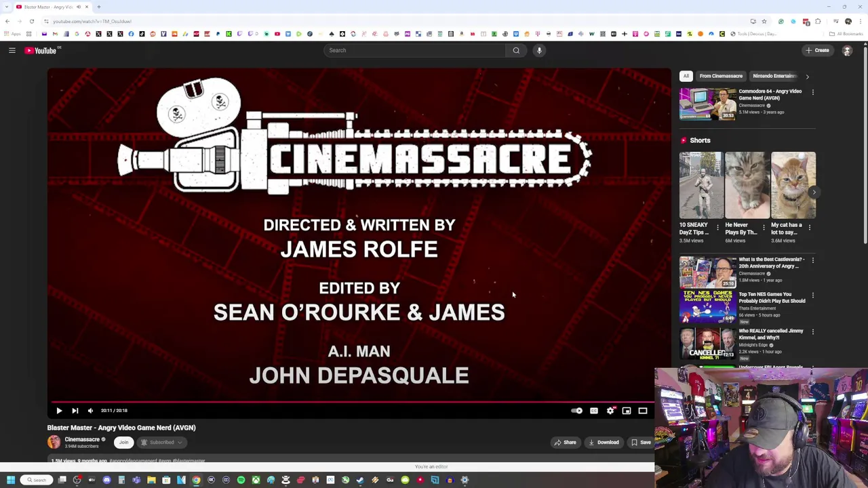Image resolution: width=868 pixels, height=488 pixels.
Task: Open the Cinemassacre channel name link
Action: [x=82, y=439]
